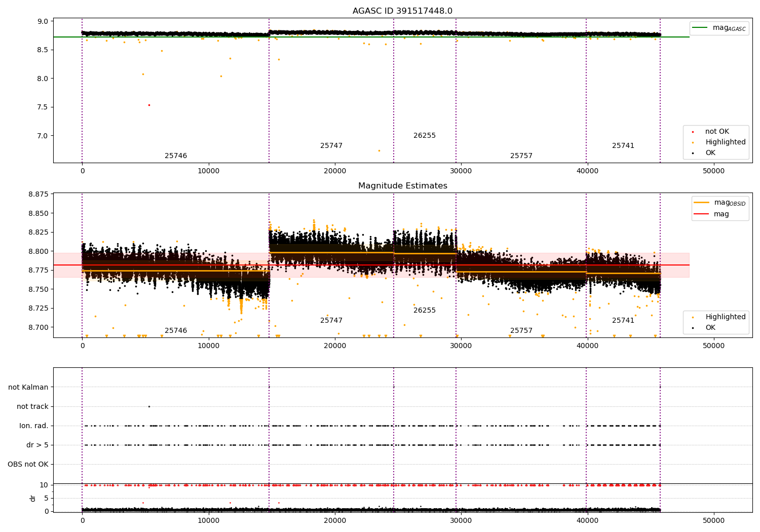The height and width of the screenshot is (532, 760).
Task: Click the 8.0 y-tick label on top plot
Action: pyautogui.click(x=43, y=79)
